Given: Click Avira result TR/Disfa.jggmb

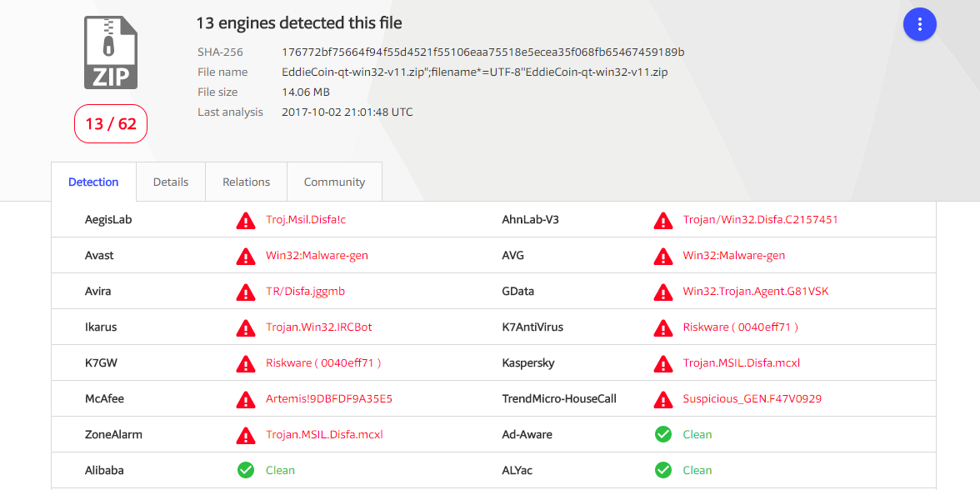Looking at the screenshot, I should click(x=306, y=292).
